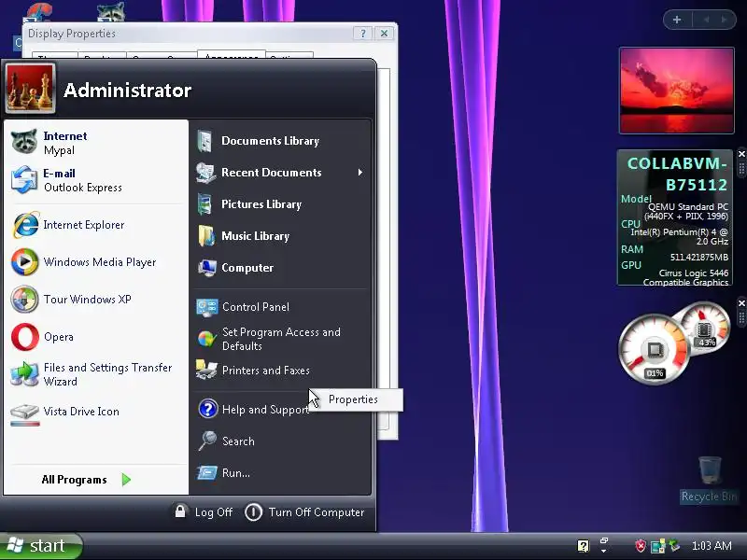Open Files and Settings Transfer Wizard
Screen dimensions: 747x560
(95, 374)
